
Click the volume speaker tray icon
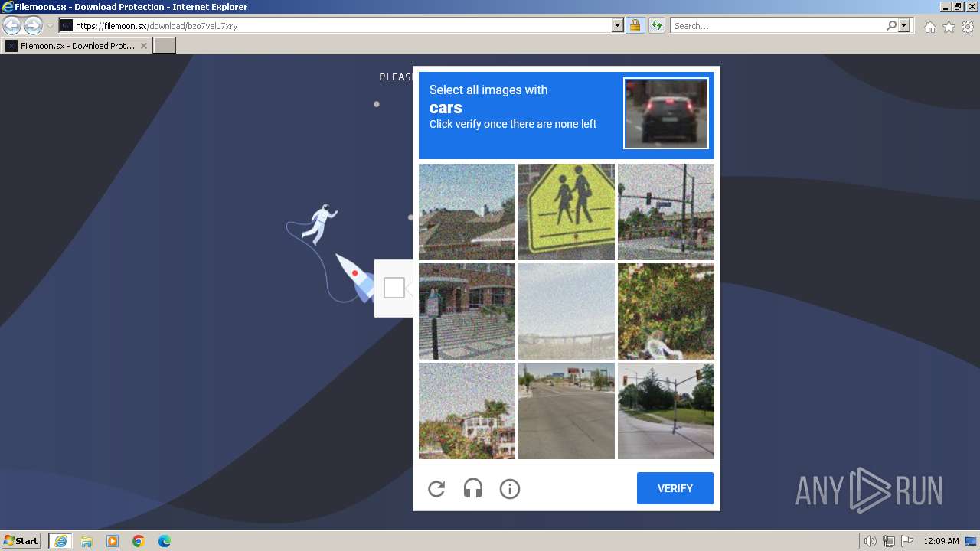point(871,541)
